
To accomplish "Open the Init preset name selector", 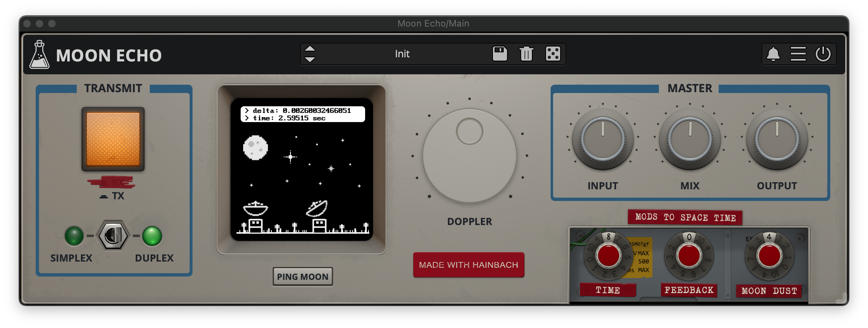I will click(402, 54).
